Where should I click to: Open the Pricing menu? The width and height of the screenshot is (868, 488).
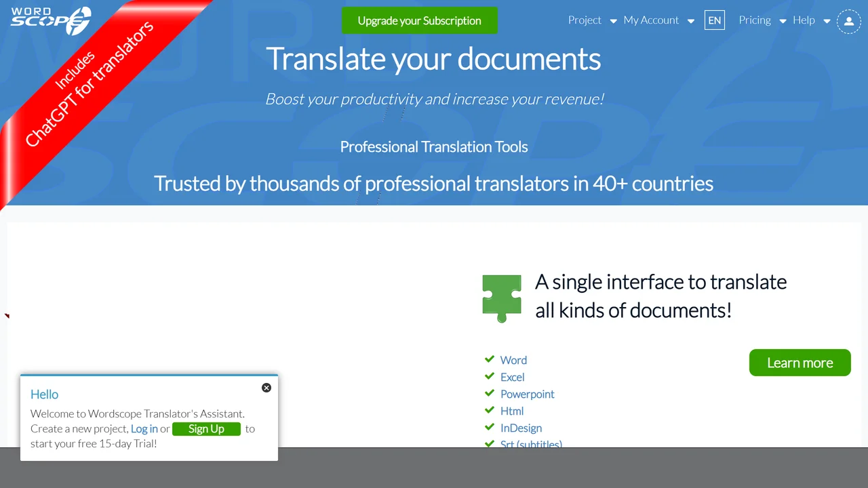tap(755, 20)
